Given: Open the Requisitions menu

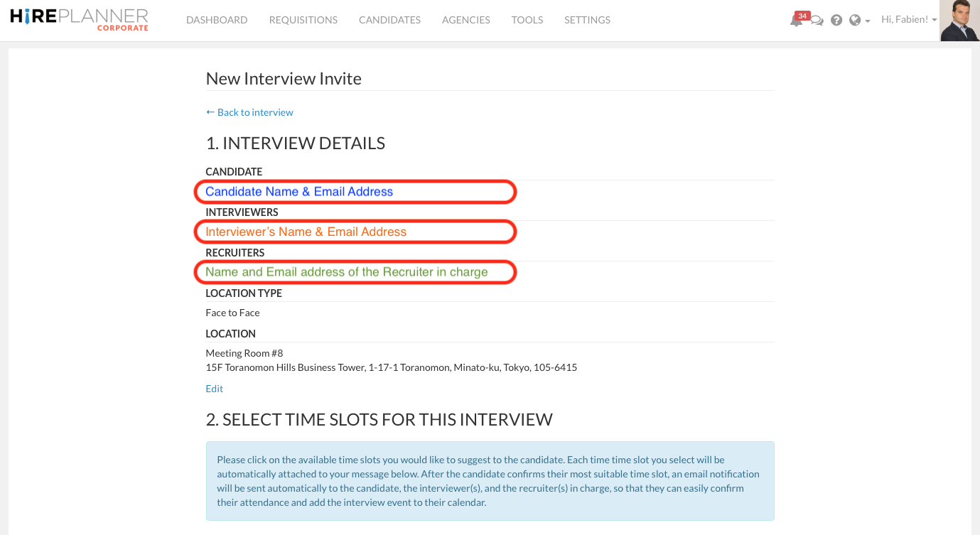Looking at the screenshot, I should 303,20.
